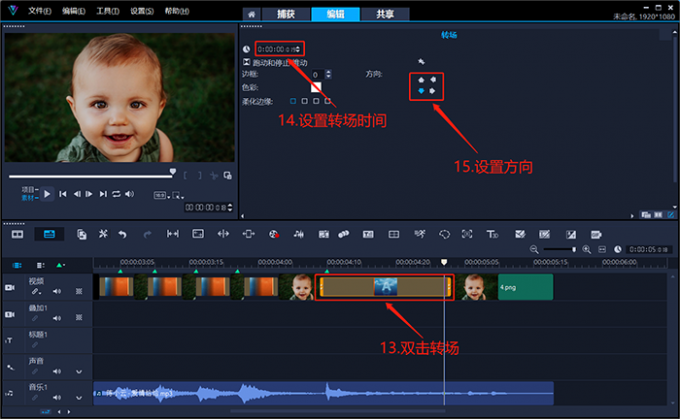Open the aspect ratio 16:9 dropdown
The width and height of the screenshot is (680, 419).
coord(161,196)
